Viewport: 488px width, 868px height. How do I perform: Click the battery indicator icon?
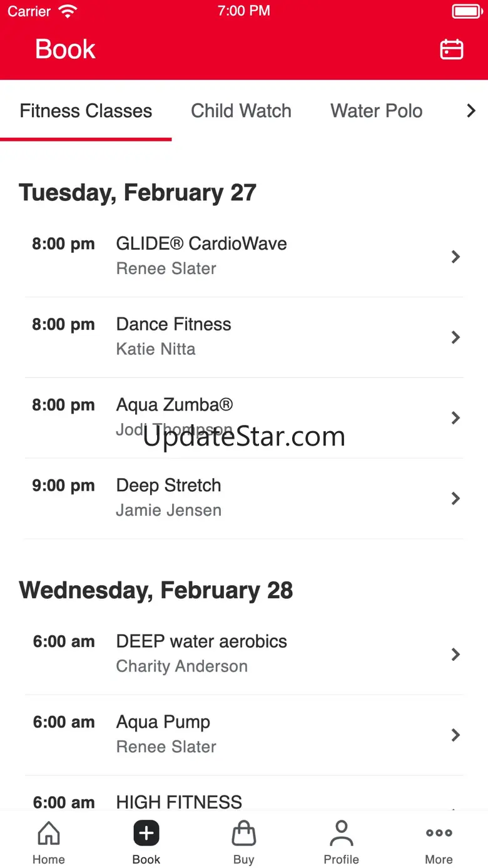(x=466, y=11)
